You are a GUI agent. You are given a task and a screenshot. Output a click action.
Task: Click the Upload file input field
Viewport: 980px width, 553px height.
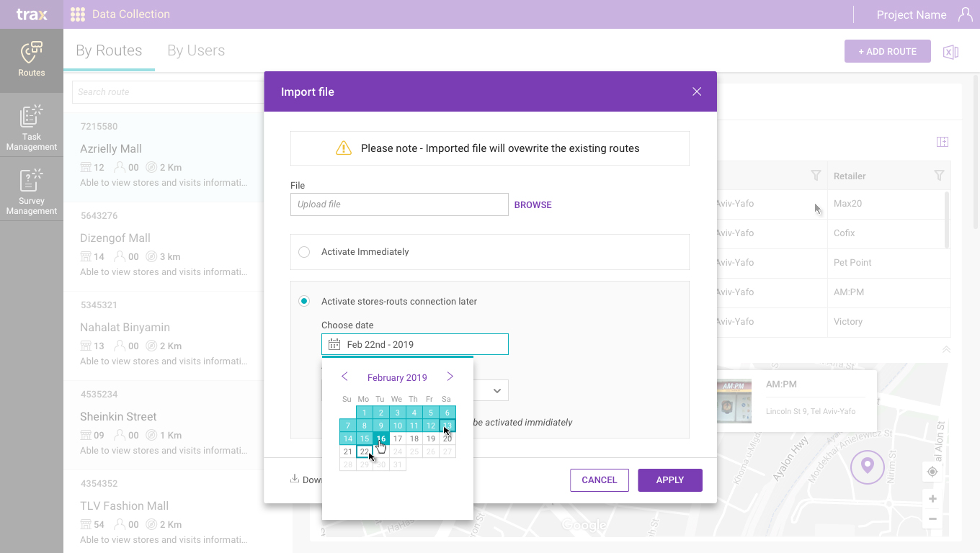[x=399, y=204]
